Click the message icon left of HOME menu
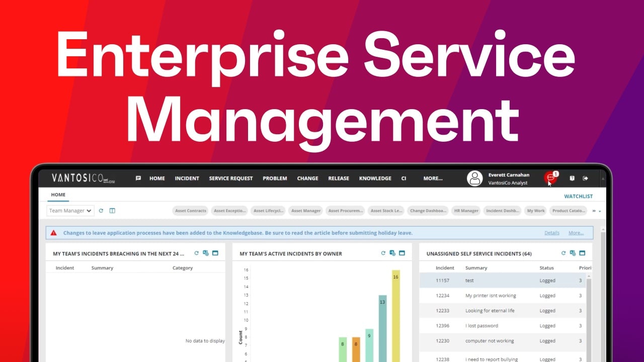 [x=138, y=178]
